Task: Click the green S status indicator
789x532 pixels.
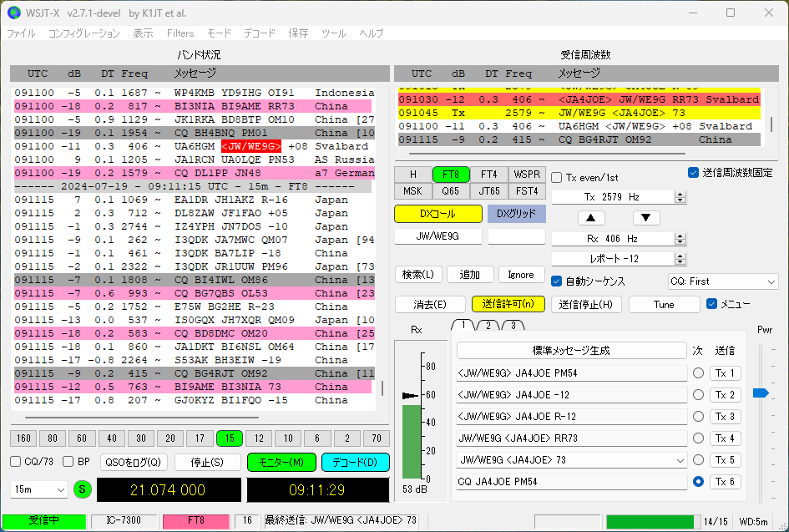Action: [83, 489]
